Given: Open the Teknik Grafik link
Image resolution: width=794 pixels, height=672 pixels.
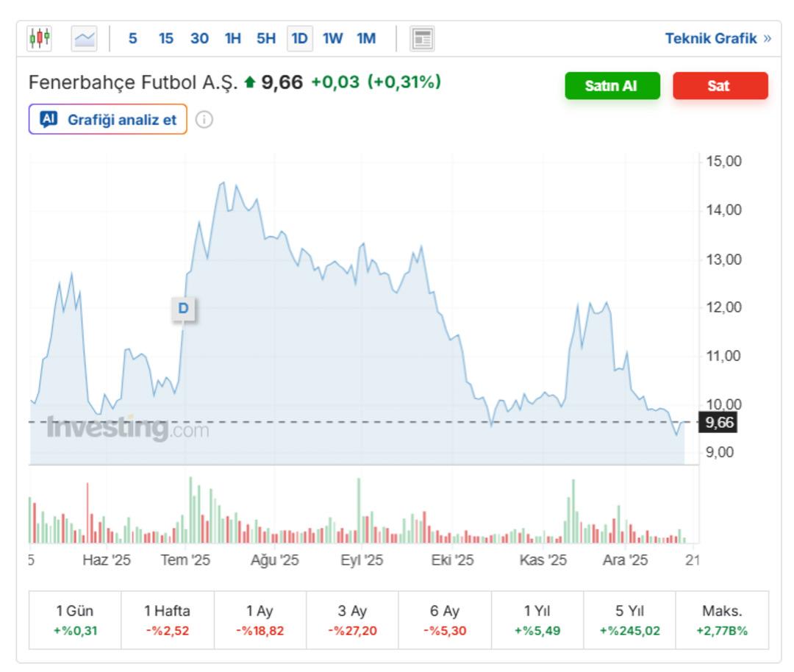Looking at the screenshot, I should point(718,38).
